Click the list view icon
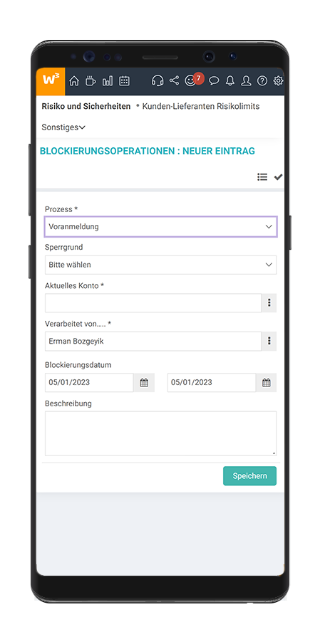The height and width of the screenshot is (644, 320). 262,177
